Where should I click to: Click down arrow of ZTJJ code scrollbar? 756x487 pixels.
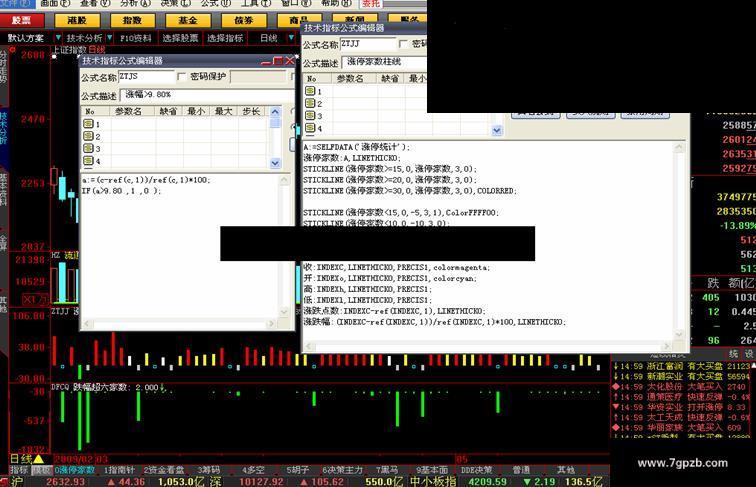[x=679, y=334]
